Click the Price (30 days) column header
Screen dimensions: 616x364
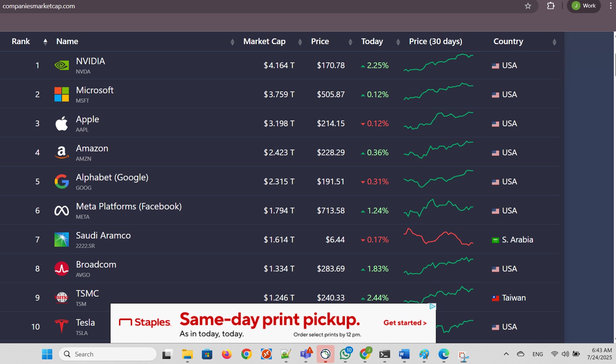435,42
